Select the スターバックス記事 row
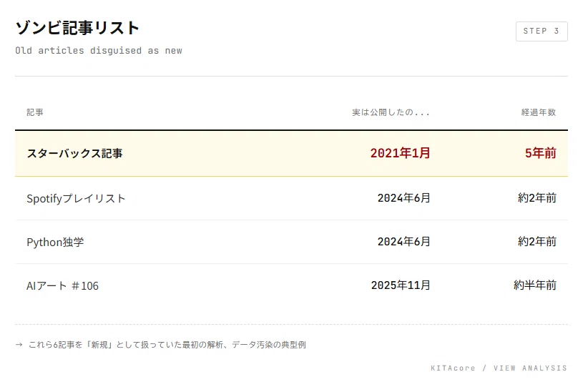This screenshot has height=387, width=588. point(291,153)
